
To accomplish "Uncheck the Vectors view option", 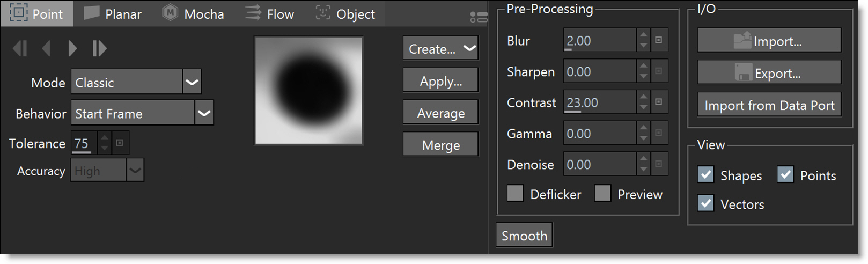I will [x=706, y=203].
